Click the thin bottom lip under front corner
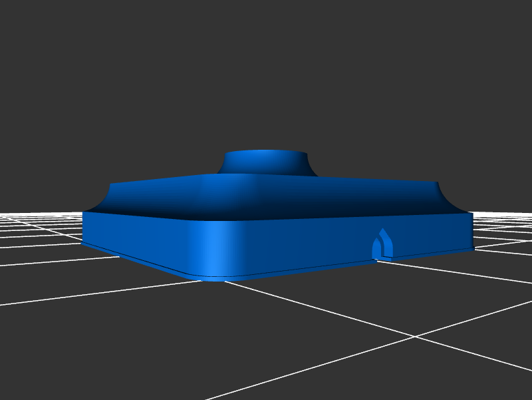Screen dimensions: 532x400 point(213,278)
